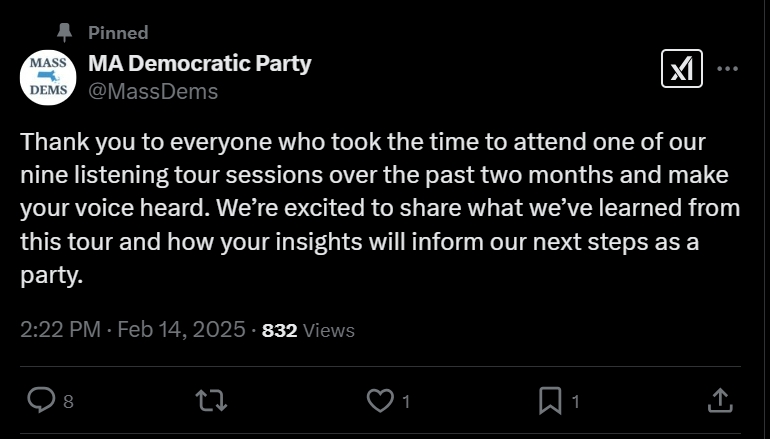Click the like count beside the heart

[x=406, y=402]
